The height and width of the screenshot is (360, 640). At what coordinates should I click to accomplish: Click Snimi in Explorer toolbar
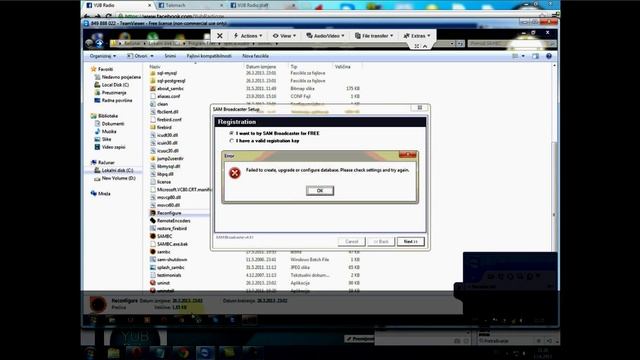click(x=170, y=56)
